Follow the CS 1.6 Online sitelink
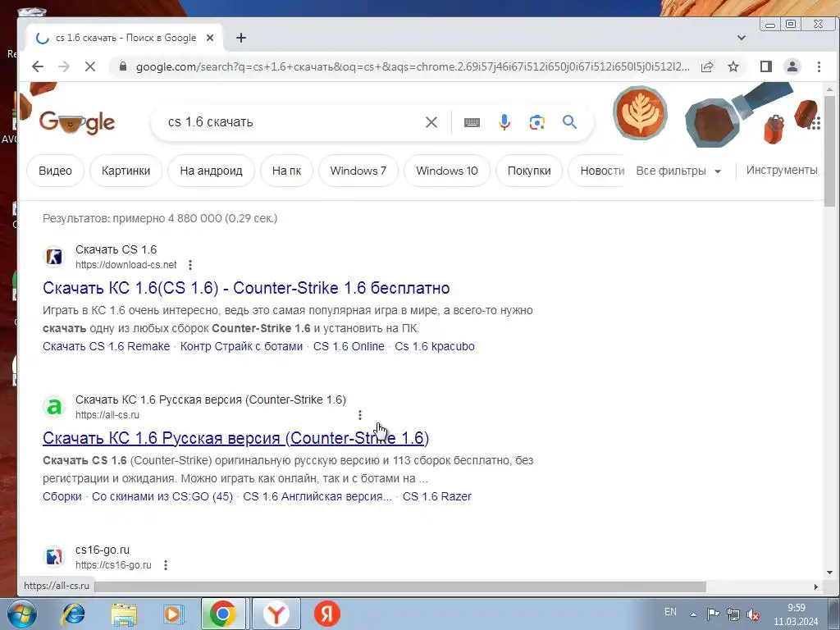This screenshot has height=630, width=840. (x=349, y=346)
